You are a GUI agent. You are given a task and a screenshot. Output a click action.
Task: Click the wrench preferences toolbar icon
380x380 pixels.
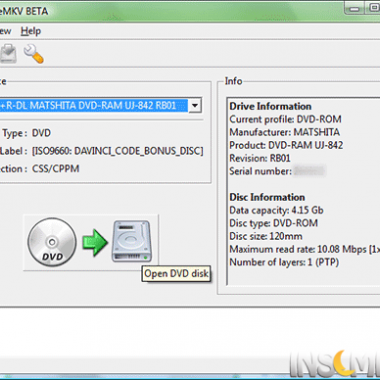34,54
